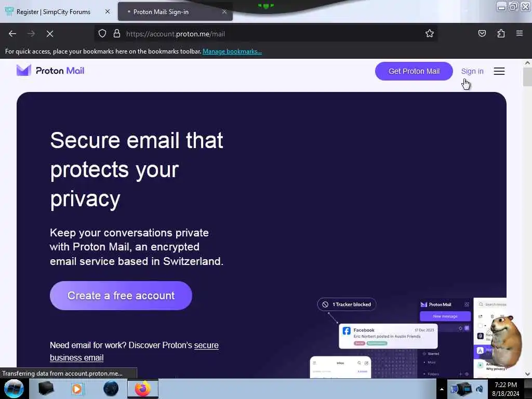Expand Proton Mail site navigation menu

pyautogui.click(x=499, y=71)
